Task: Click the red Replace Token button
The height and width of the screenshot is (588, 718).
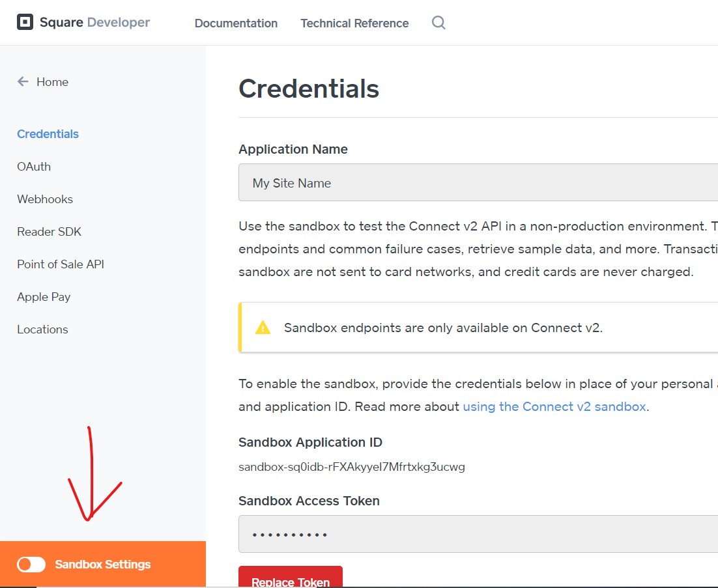Action: (291, 578)
